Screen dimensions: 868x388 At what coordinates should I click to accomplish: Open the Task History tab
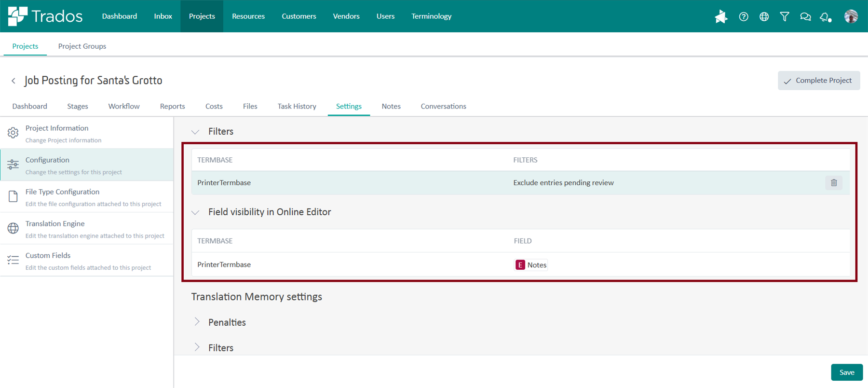click(x=297, y=106)
